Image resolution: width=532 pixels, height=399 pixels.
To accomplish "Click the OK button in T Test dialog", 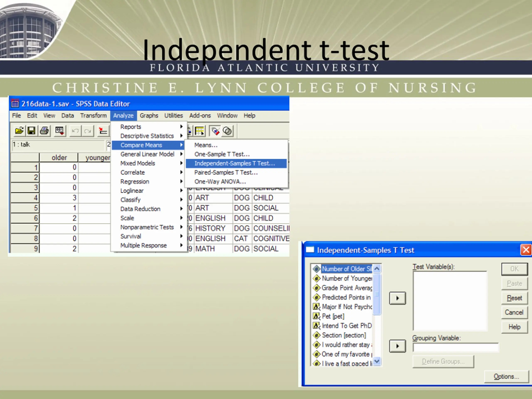I will click(x=514, y=269).
